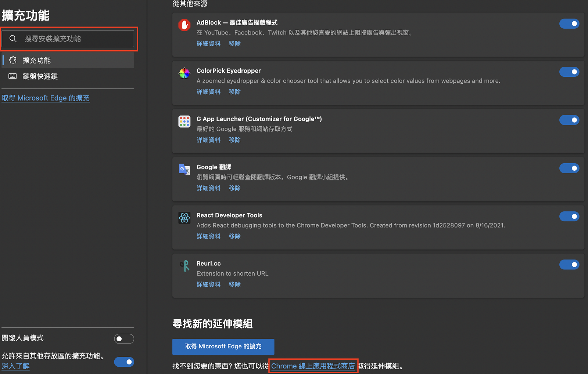Click the G App Launcher grid icon
The image size is (588, 374).
pyautogui.click(x=184, y=121)
